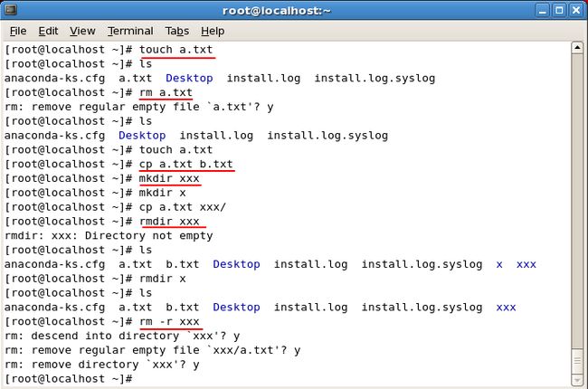Click the blue Desktop entry in first ls output
588x389 pixels.
coord(189,78)
